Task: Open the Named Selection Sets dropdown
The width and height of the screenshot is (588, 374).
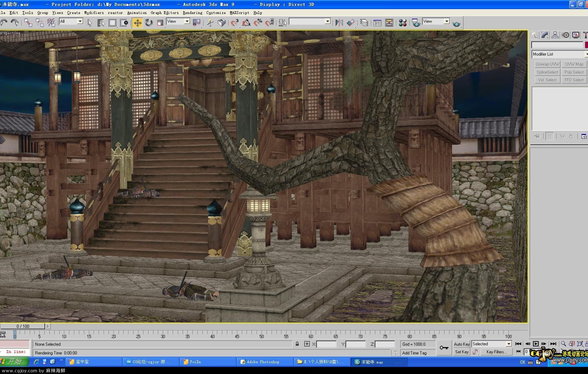Action: pos(310,22)
